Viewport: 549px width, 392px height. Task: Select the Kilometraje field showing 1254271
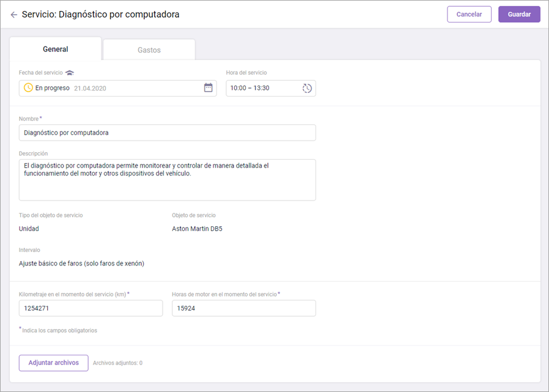pos(90,308)
